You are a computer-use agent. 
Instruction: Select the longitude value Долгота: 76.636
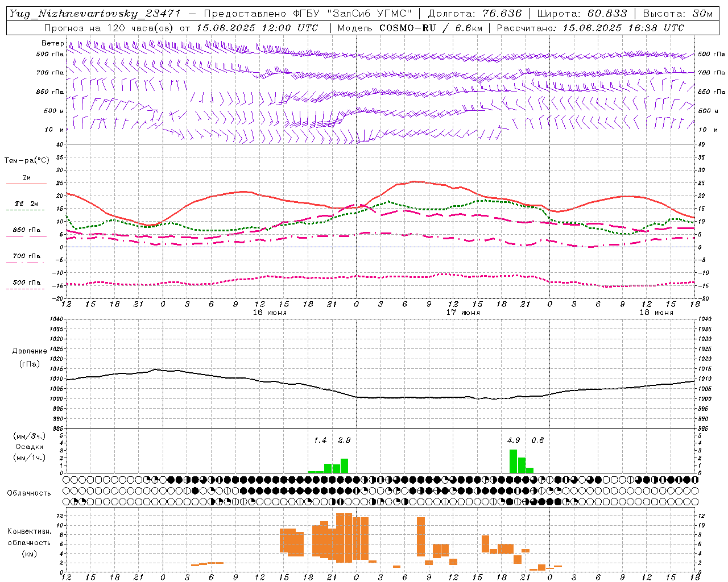tap(474, 14)
